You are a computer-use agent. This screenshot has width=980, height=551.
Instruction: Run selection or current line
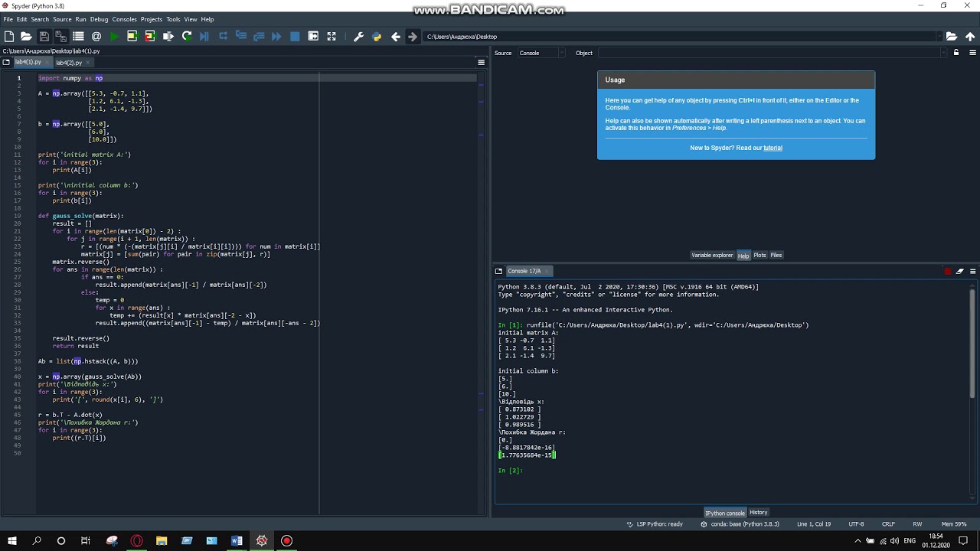(168, 36)
